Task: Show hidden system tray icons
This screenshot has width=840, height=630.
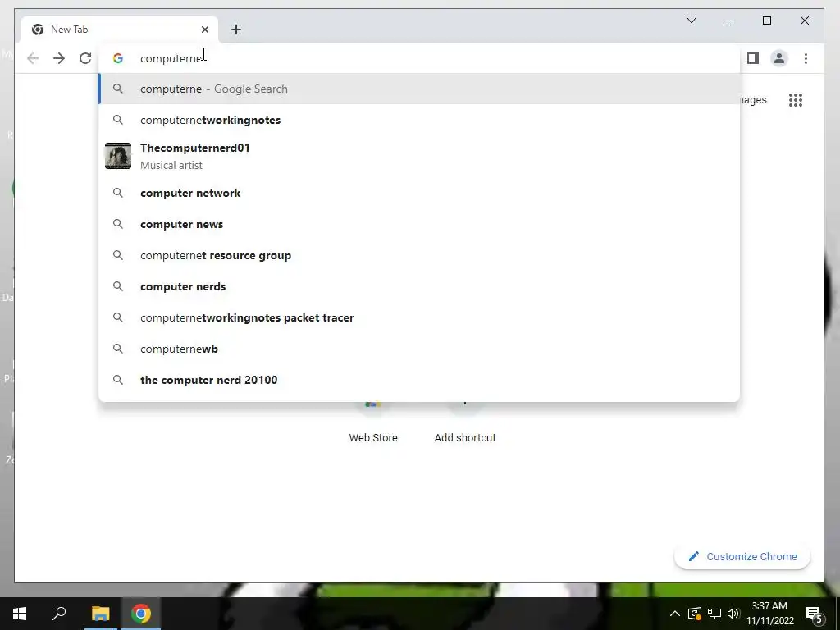Action: click(x=675, y=614)
